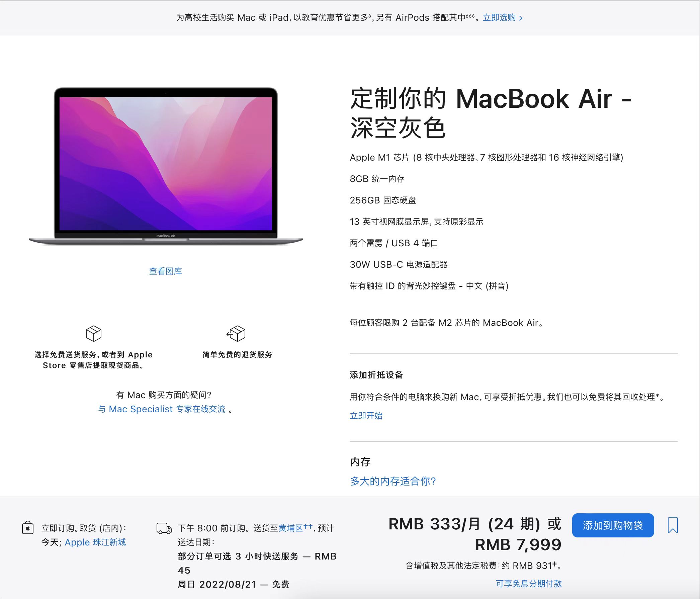Open 可享免息分期付款 installment link

529,584
